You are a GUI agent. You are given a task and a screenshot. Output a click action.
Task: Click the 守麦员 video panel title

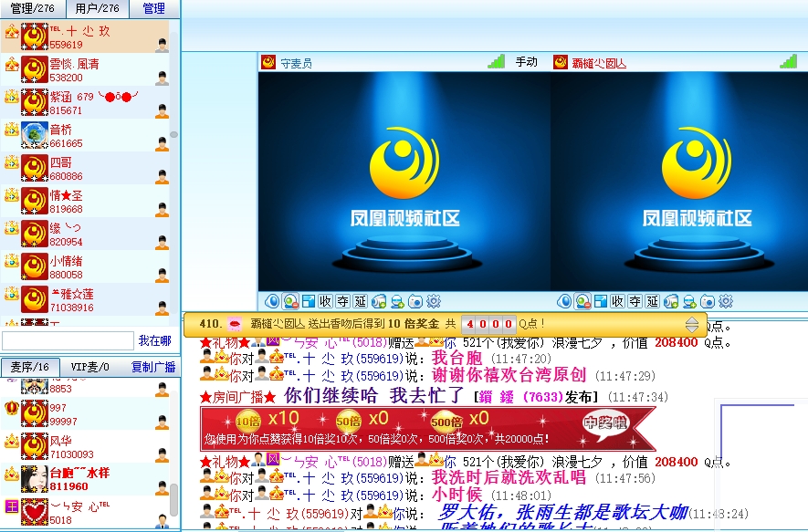pyautogui.click(x=297, y=63)
